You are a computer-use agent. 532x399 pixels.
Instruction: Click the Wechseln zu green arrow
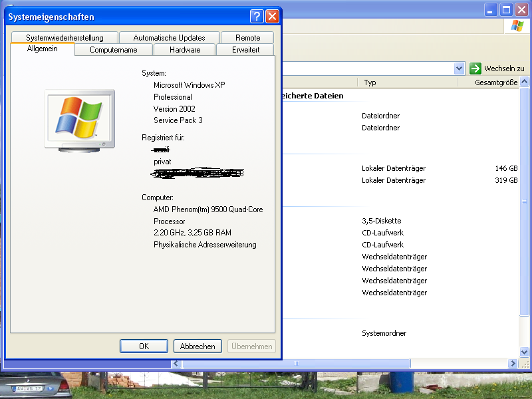(475, 68)
